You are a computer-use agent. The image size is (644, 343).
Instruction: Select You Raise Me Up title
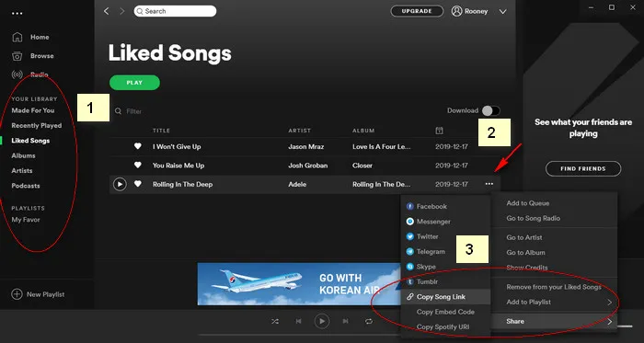[178, 166]
